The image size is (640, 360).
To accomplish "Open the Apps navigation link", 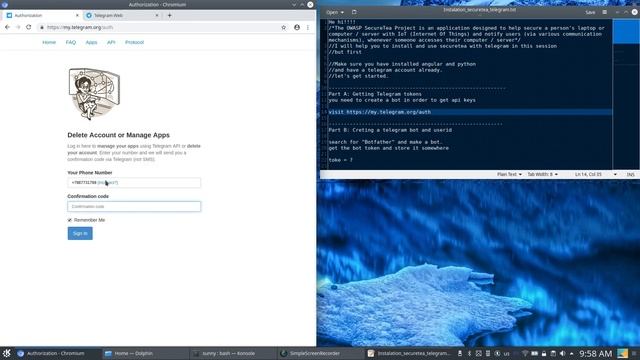I will [91, 42].
